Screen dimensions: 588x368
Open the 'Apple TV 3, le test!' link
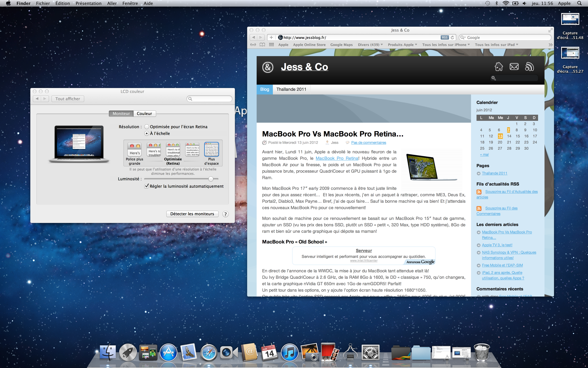tap(497, 245)
